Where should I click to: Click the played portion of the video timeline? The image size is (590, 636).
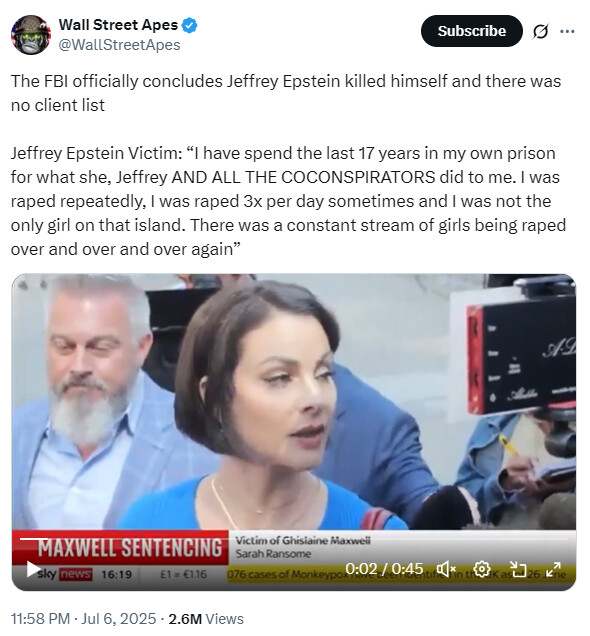(x=32, y=539)
